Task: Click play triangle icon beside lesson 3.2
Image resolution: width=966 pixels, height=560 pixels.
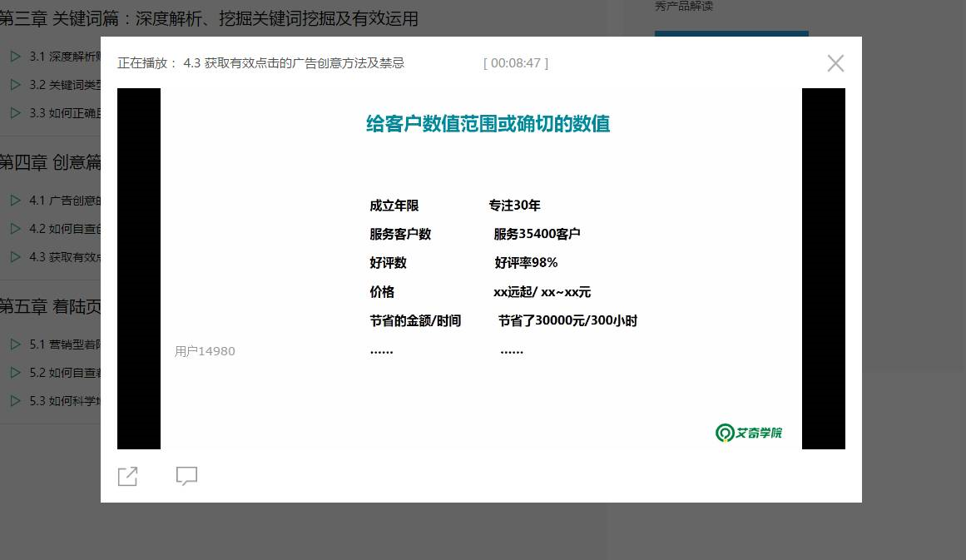Action: (x=15, y=85)
